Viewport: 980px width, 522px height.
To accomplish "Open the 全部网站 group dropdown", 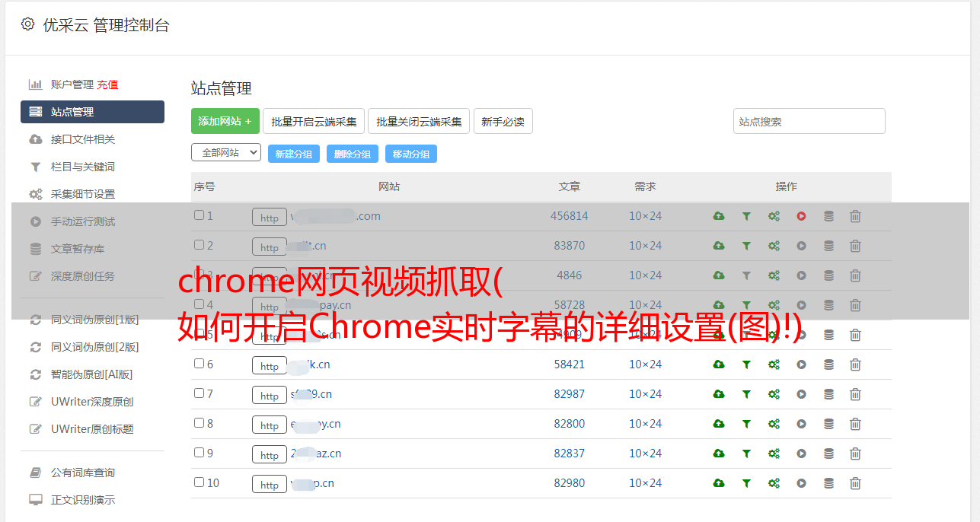I will 226,152.
